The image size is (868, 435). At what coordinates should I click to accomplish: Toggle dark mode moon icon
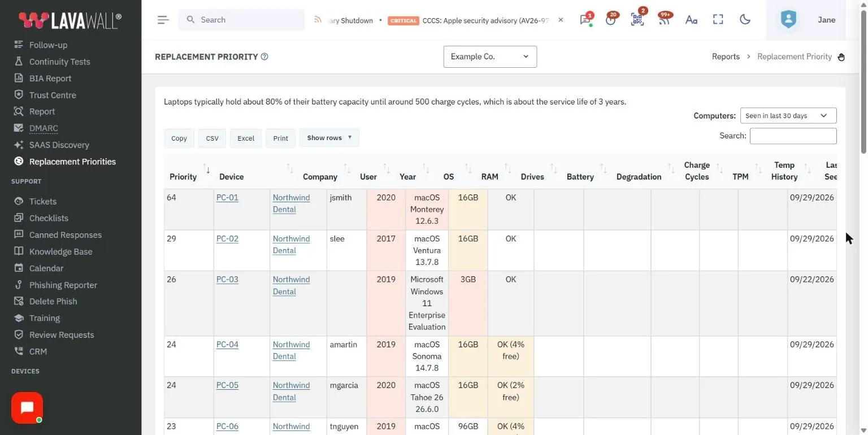[745, 20]
